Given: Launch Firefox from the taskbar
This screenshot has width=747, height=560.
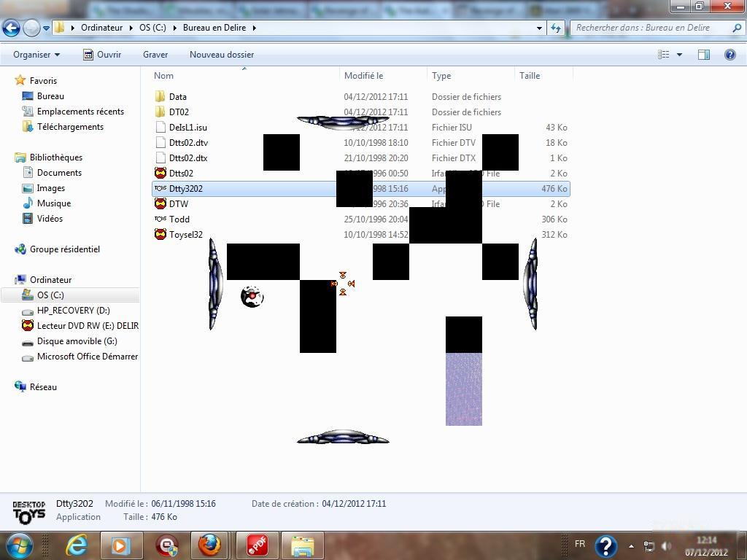Looking at the screenshot, I should point(209,545).
